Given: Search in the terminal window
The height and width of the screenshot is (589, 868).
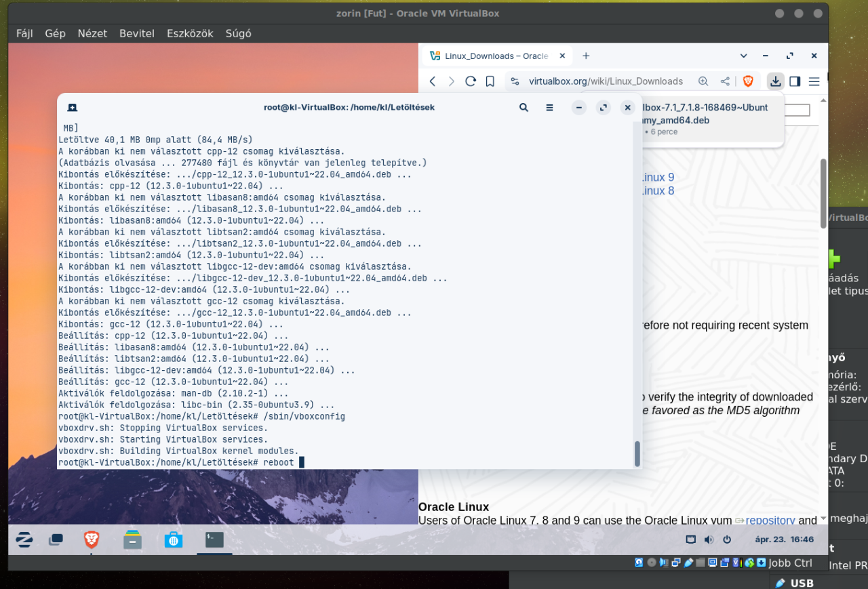Looking at the screenshot, I should tap(524, 107).
